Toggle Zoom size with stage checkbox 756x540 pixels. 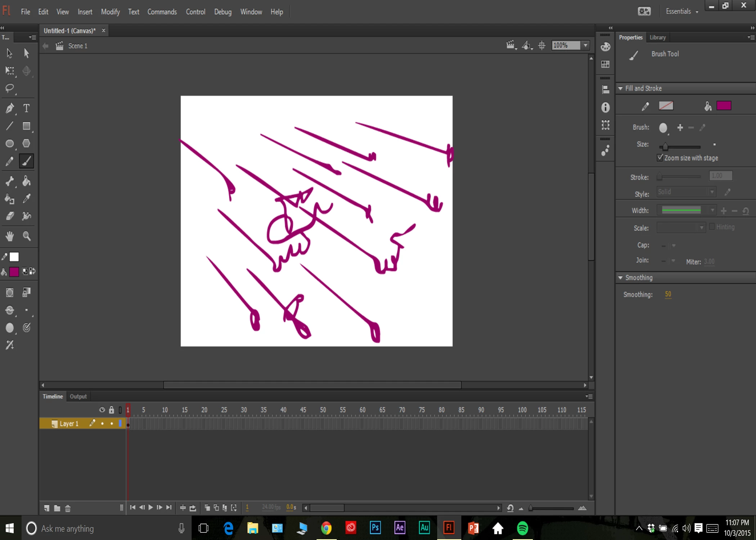click(660, 158)
